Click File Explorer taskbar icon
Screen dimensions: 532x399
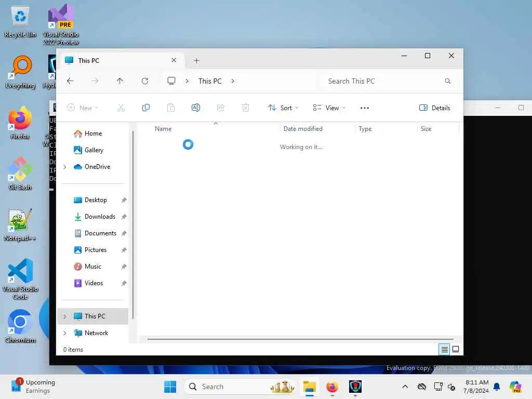(310, 387)
